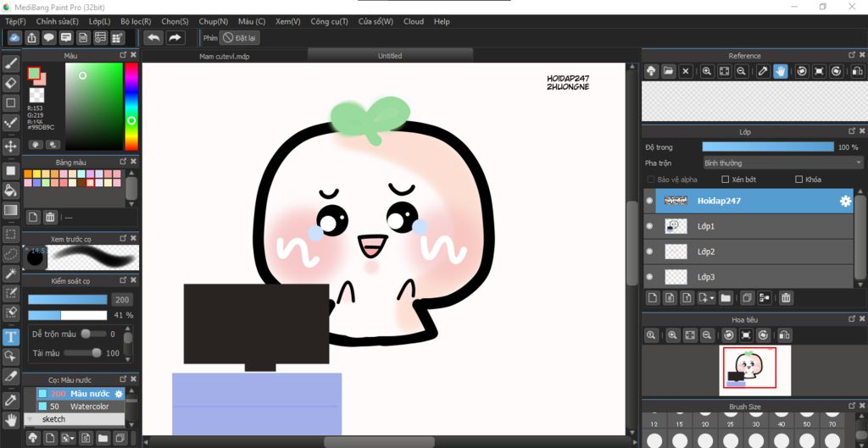
Task: Click the brush size value field 200
Action: coord(122,301)
